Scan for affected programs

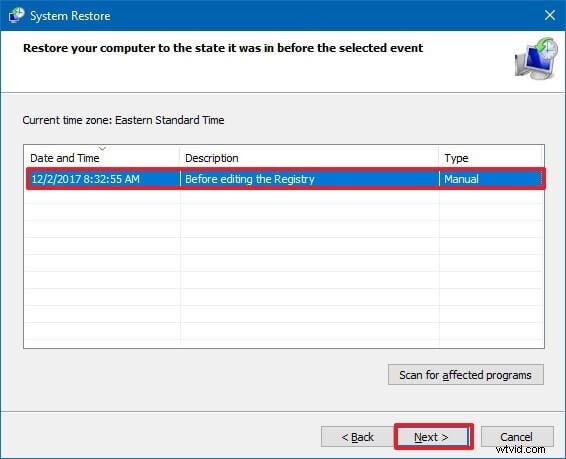pos(466,375)
